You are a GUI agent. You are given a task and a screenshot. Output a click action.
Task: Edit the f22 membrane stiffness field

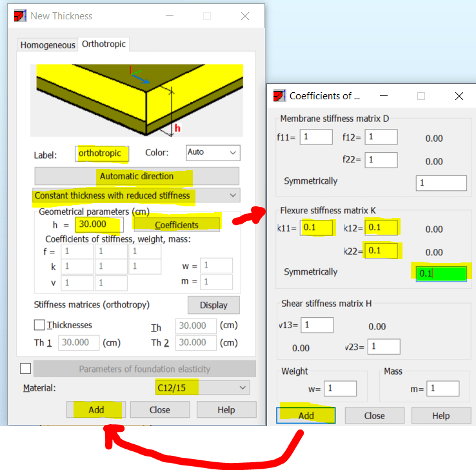point(381,160)
